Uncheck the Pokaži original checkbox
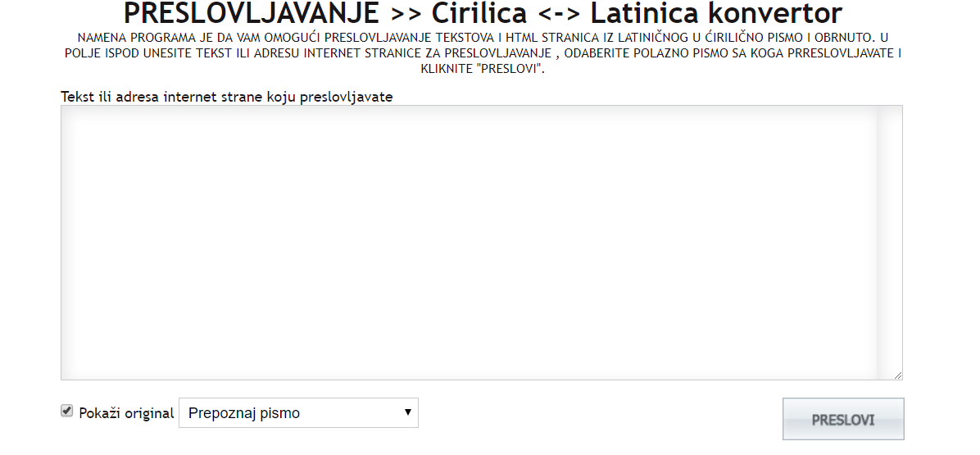This screenshot has height=455, width=980. 67,412
